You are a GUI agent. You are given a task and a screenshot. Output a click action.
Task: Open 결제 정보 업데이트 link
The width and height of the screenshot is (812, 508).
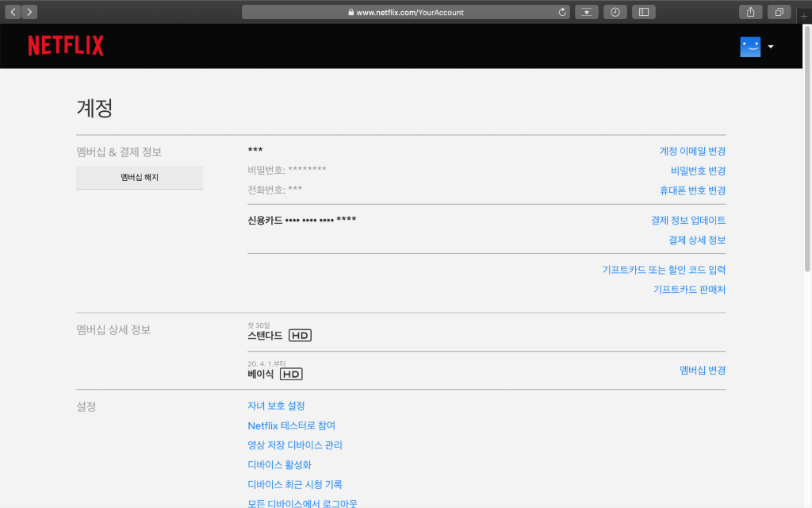click(688, 221)
